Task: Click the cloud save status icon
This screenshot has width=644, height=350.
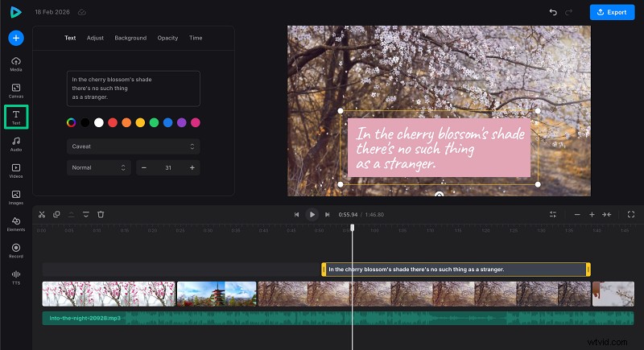Action: tap(82, 12)
